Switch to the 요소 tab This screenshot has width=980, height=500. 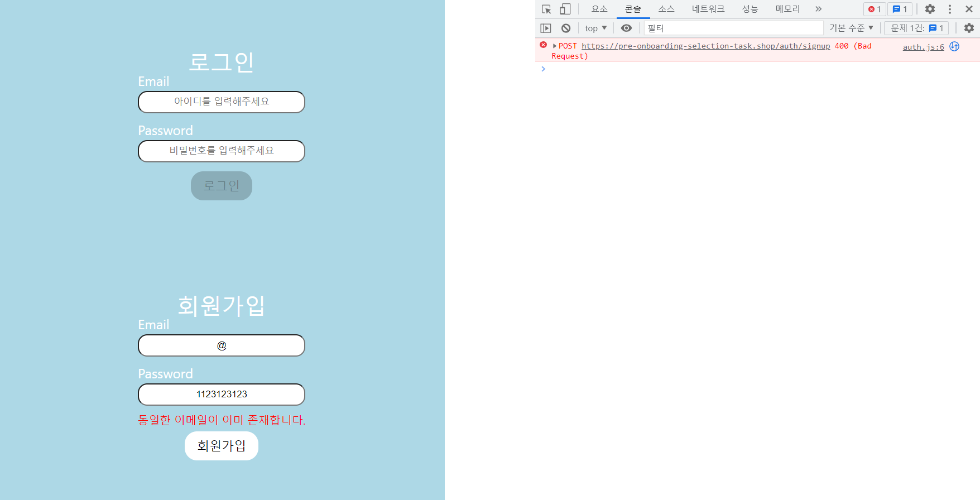[x=599, y=9]
